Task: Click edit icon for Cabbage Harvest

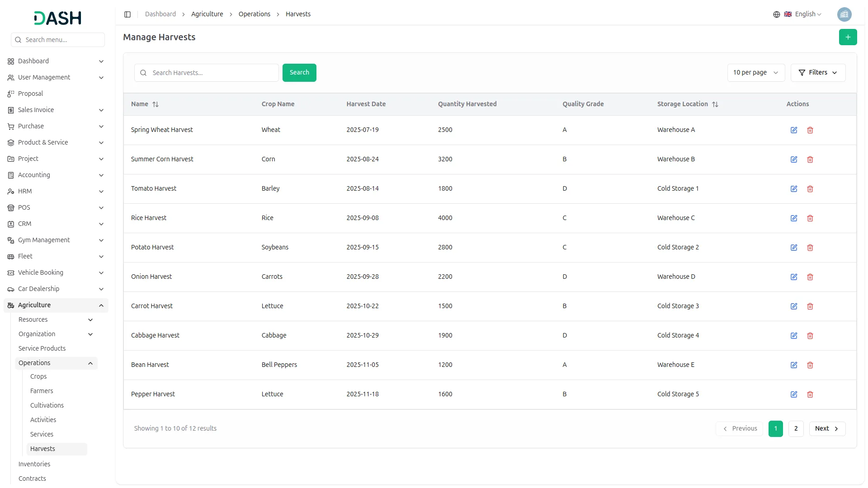Action: pyautogui.click(x=793, y=336)
